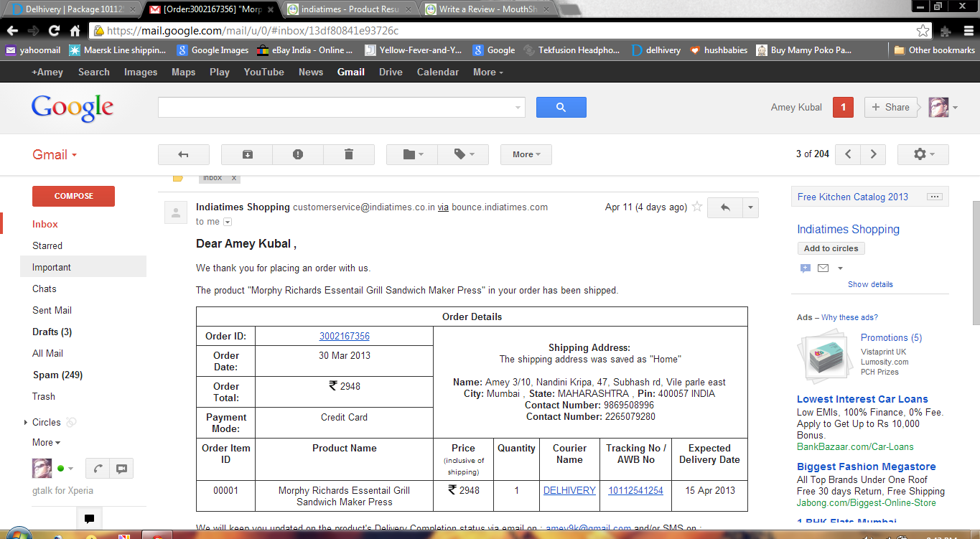Change chat status with the green dot dropdown
This screenshot has height=539, width=980.
(x=65, y=469)
